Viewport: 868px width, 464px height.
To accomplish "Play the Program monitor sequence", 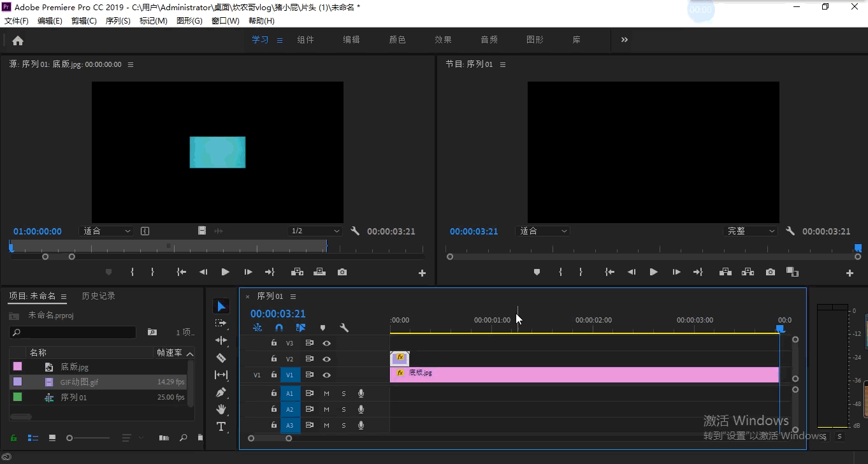I will pyautogui.click(x=653, y=272).
